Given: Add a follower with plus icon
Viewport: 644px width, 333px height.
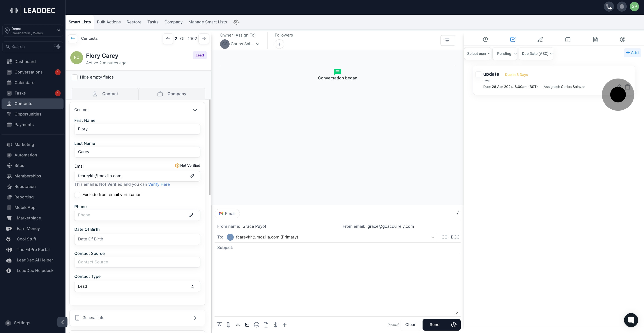Looking at the screenshot, I should pos(279,44).
